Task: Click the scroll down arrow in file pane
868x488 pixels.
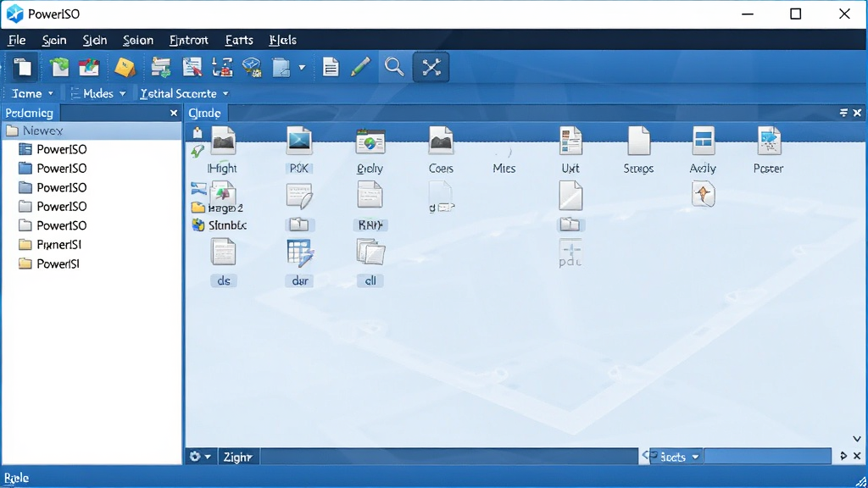Action: pos(857,439)
